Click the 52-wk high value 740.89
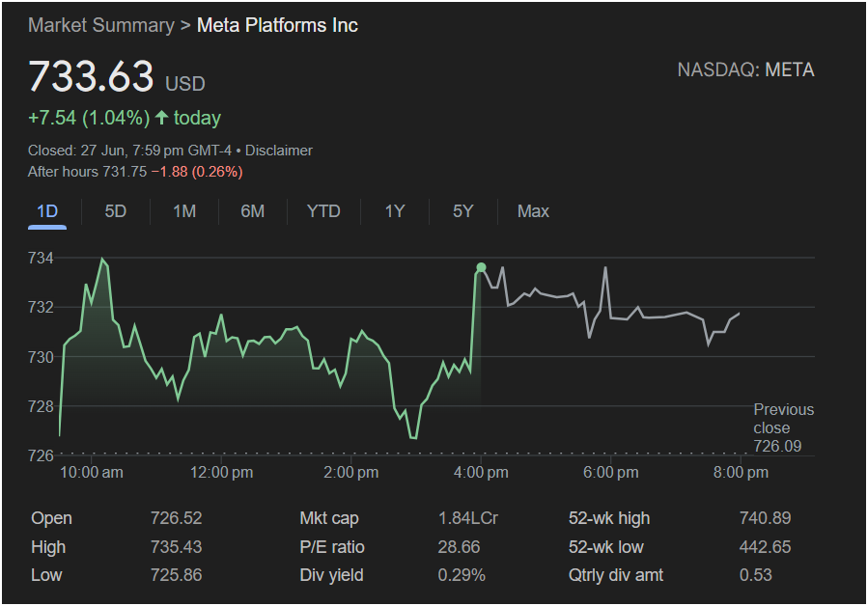The width and height of the screenshot is (868, 606). pyautogui.click(x=765, y=518)
